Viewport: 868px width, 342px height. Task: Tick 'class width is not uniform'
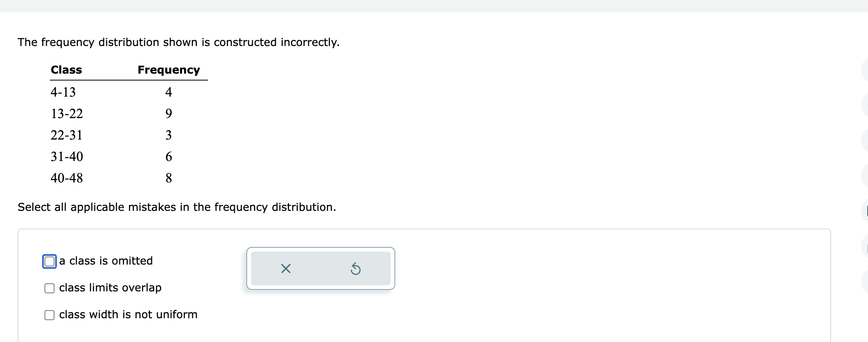49,315
